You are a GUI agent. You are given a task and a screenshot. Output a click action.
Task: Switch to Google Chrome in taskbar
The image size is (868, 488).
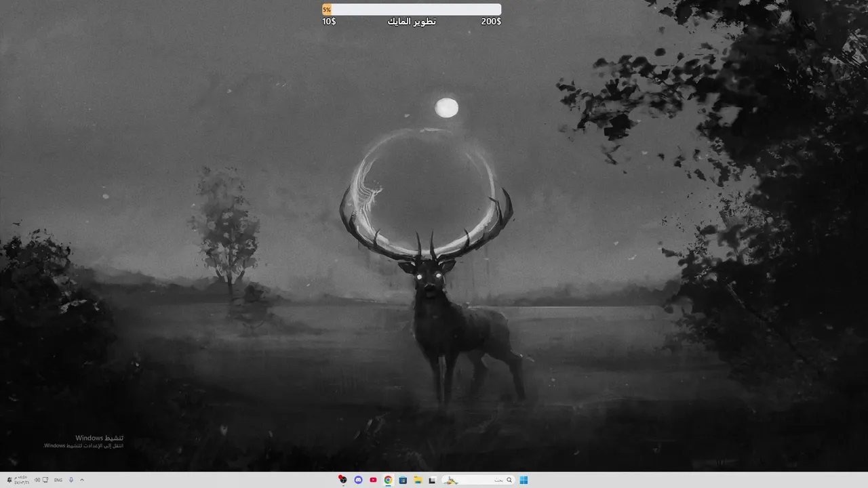pyautogui.click(x=388, y=480)
